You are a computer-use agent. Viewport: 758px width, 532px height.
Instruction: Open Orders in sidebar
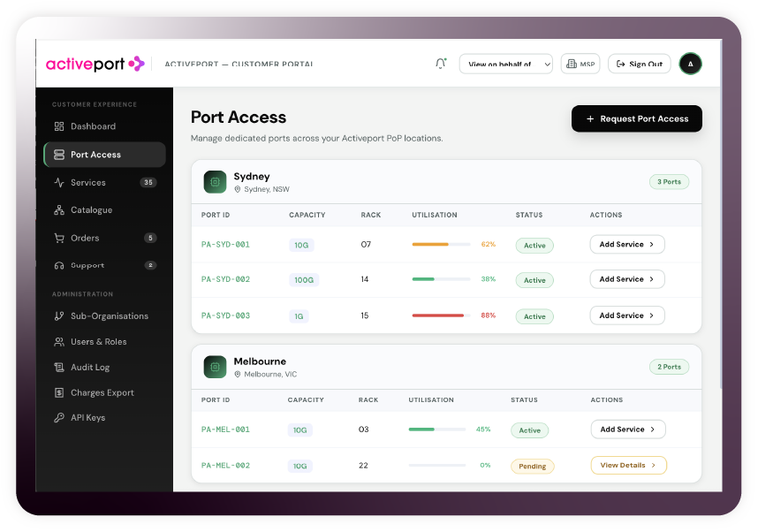[104, 238]
